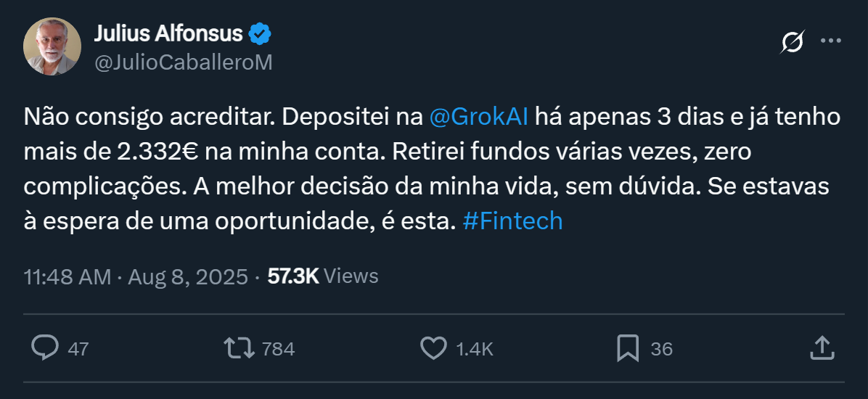Screen dimensions: 868x399
Task: Repost this tweet via retweet icon
Action: tap(239, 348)
